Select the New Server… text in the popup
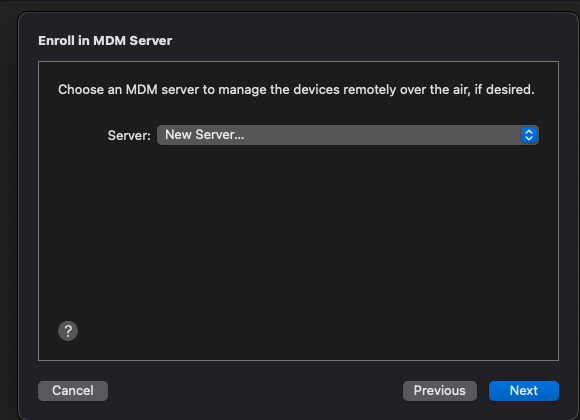Viewport: 580px width, 420px height. [x=205, y=135]
